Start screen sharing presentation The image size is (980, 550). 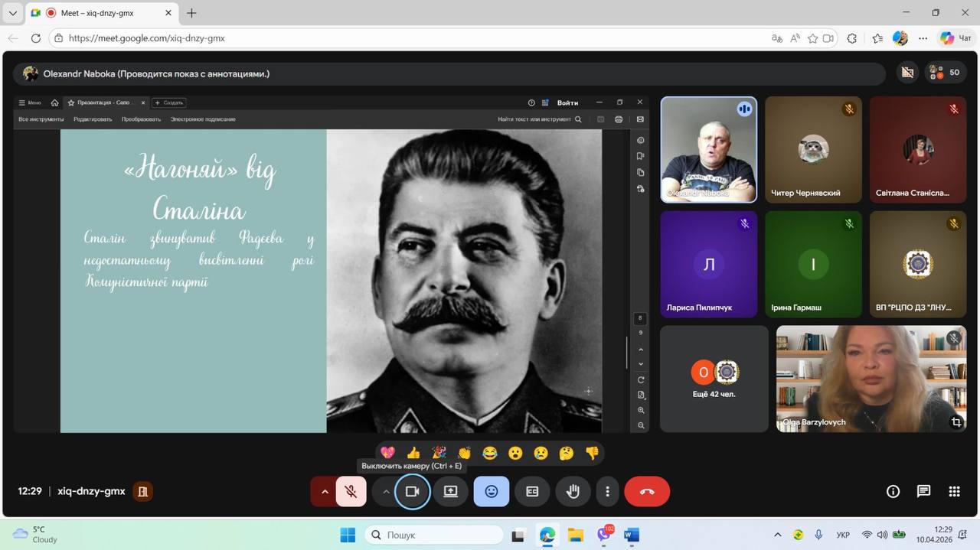450,492
